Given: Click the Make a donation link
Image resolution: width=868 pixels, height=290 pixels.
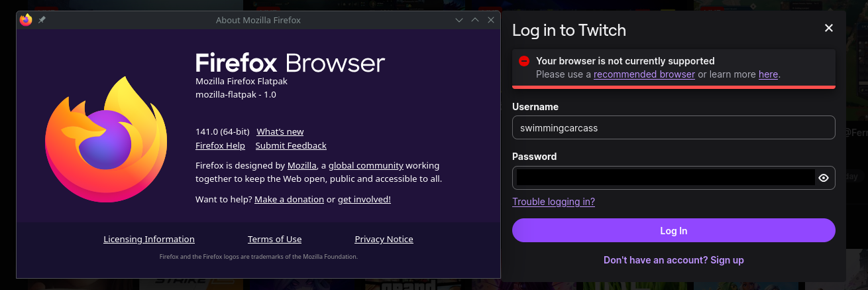Looking at the screenshot, I should pos(289,199).
